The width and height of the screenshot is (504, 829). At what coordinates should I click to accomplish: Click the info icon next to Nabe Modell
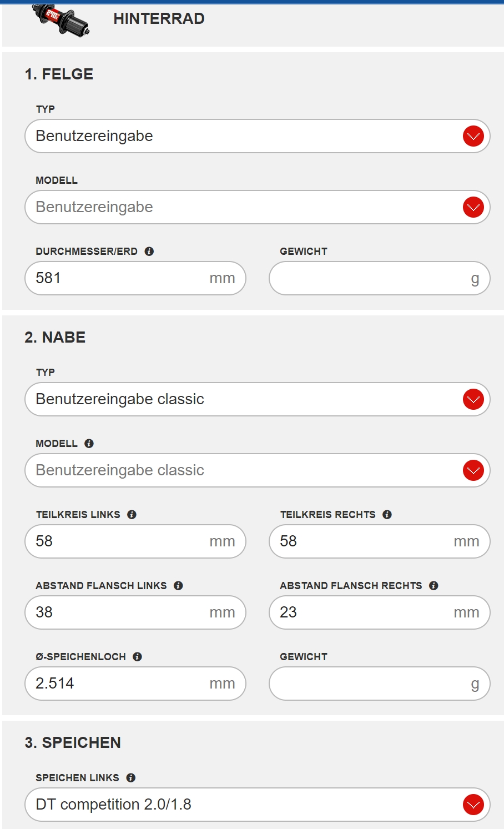(89, 443)
